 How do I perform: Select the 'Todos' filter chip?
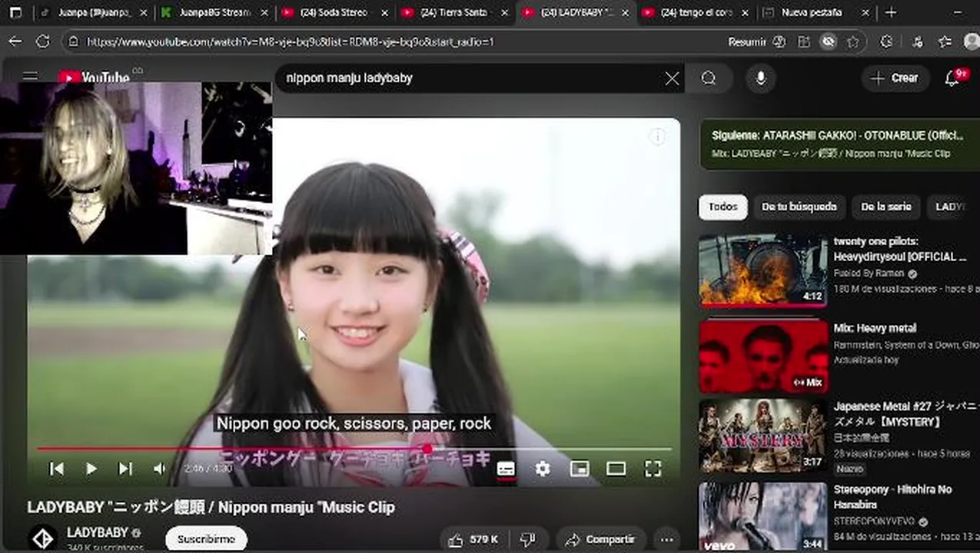click(723, 207)
